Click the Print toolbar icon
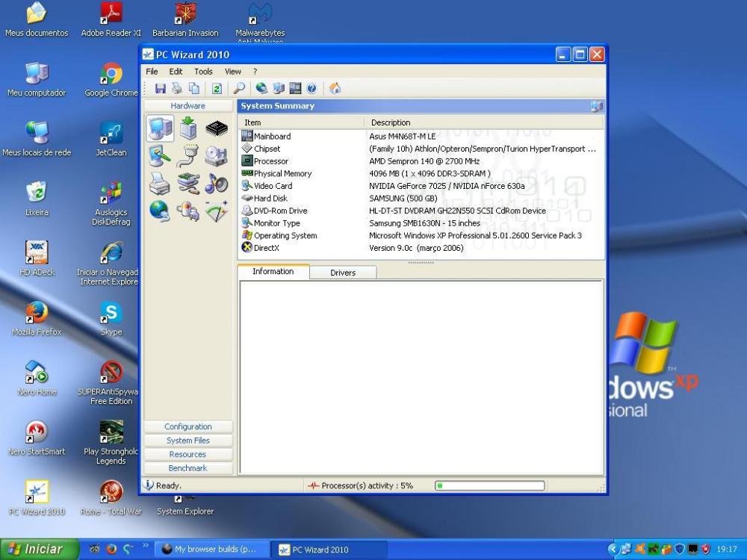The width and height of the screenshot is (747, 560). (177, 88)
